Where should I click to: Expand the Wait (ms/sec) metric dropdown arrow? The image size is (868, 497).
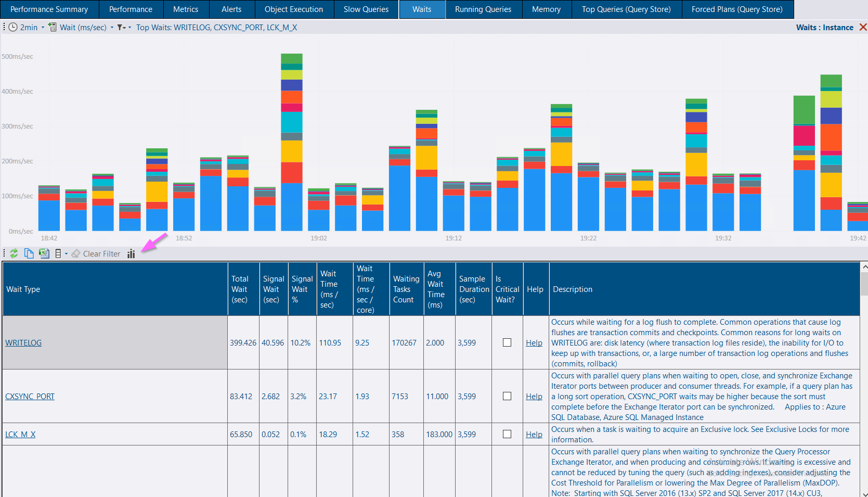tap(112, 28)
